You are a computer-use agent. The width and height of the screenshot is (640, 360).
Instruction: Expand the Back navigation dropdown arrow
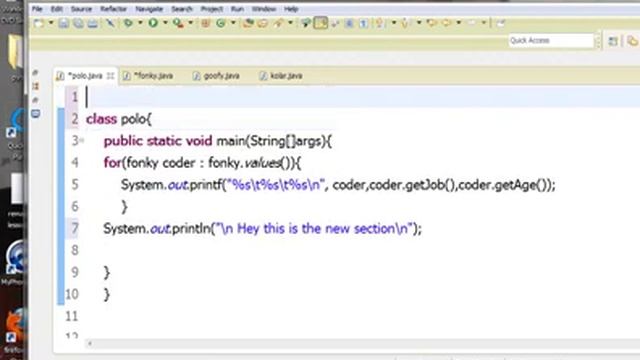[x=459, y=23]
